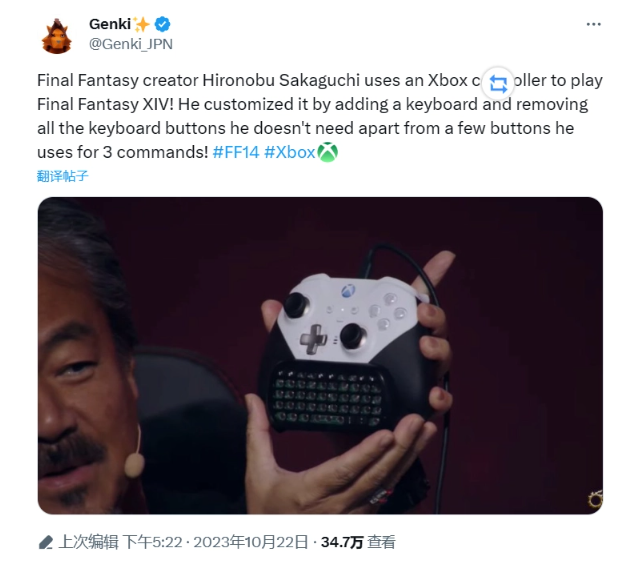Image resolution: width=623 pixels, height=576 pixels.
Task: Click the circular repost arrows icon
Action: (498, 83)
